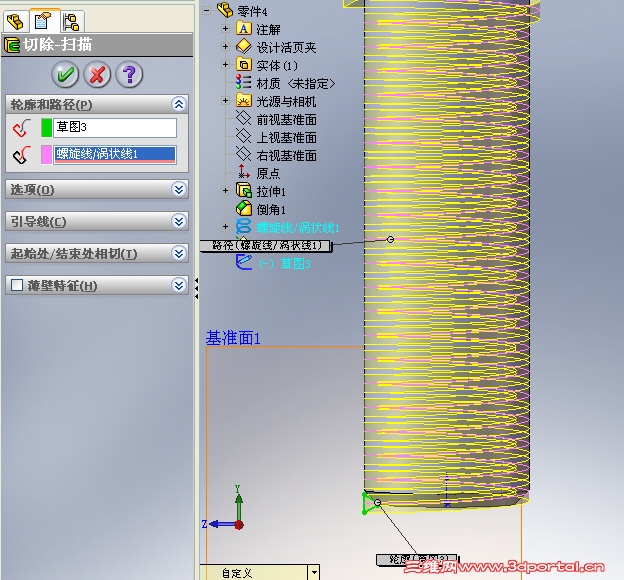Click the 轮廓 profile callout label
Screen dimensions: 624x580
417,559
